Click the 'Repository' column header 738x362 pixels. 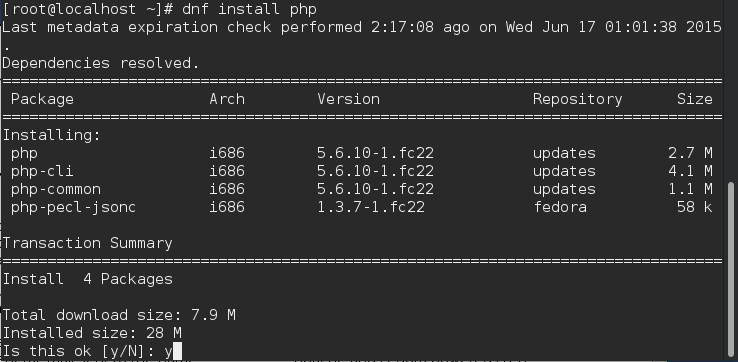click(578, 99)
